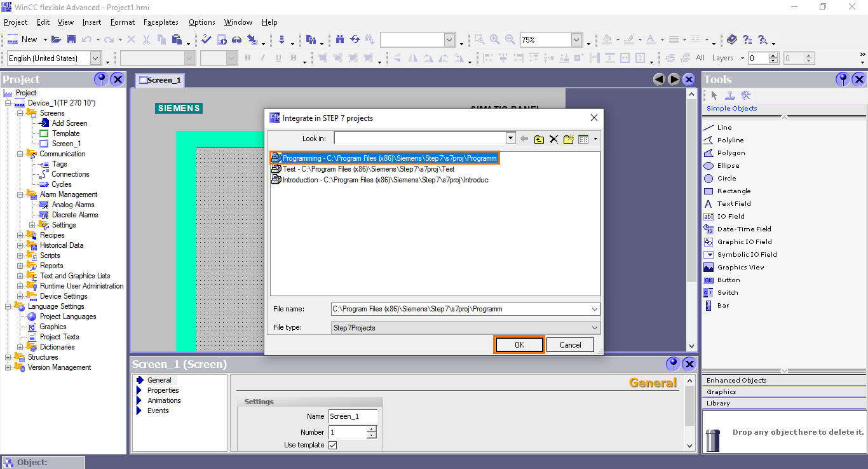Click Cancel in Integrate dialog
The image size is (868, 469).
pyautogui.click(x=571, y=344)
